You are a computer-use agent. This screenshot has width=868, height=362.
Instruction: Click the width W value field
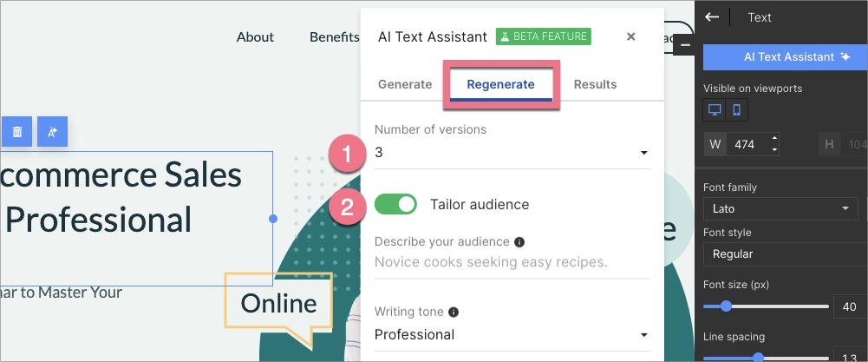click(747, 145)
